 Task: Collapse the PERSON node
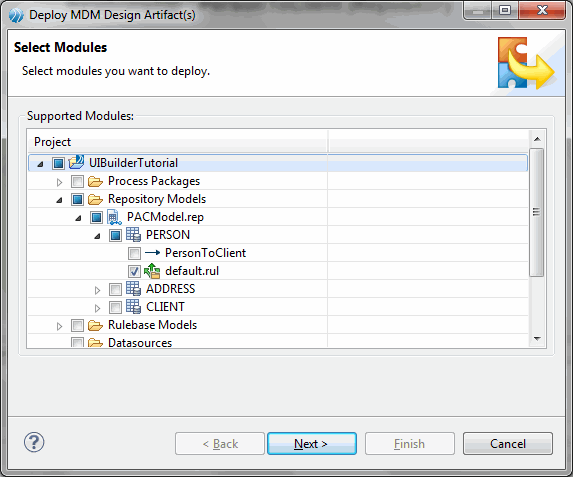97,236
